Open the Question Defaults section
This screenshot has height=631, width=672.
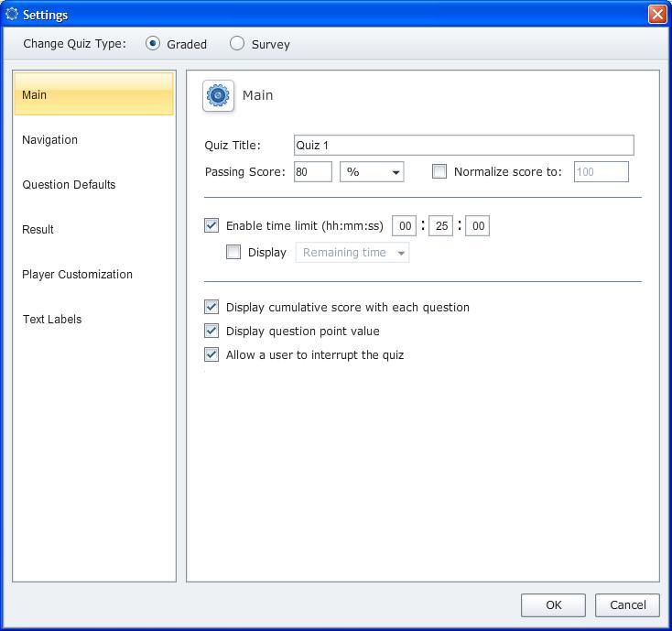pyautogui.click(x=69, y=185)
